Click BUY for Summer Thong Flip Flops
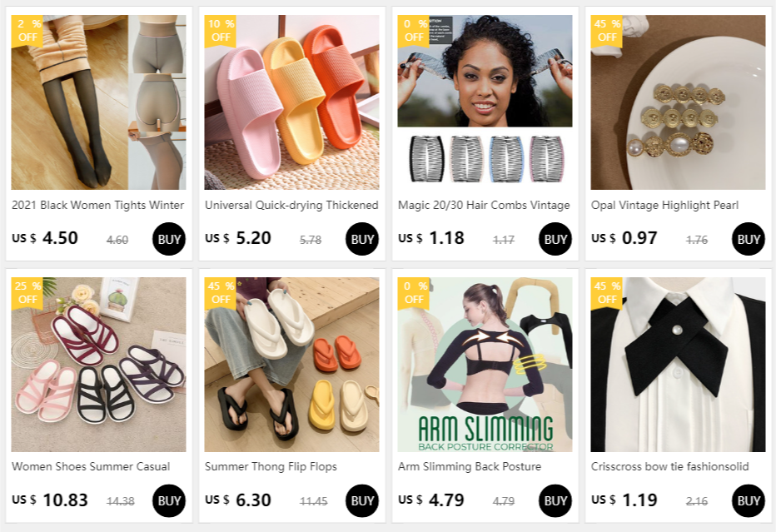Image resolution: width=776 pixels, height=532 pixels. [361, 501]
